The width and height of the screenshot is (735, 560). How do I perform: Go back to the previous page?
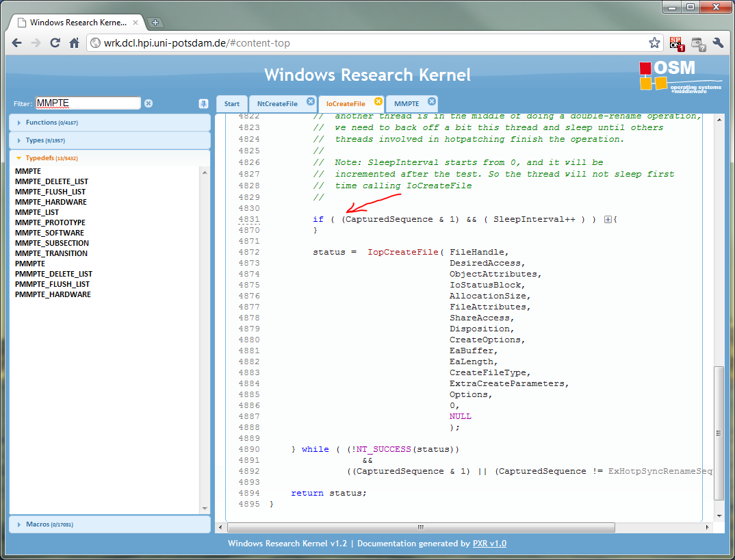17,42
